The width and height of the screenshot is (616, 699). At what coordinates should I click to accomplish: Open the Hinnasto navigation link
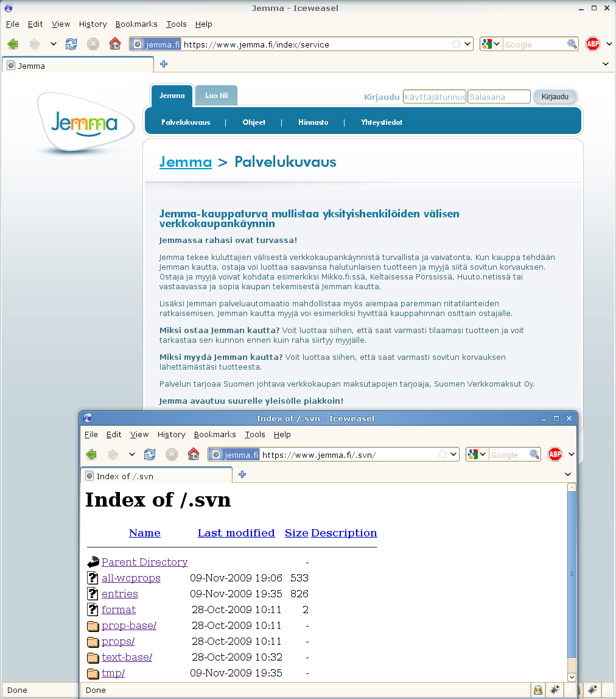click(x=313, y=122)
